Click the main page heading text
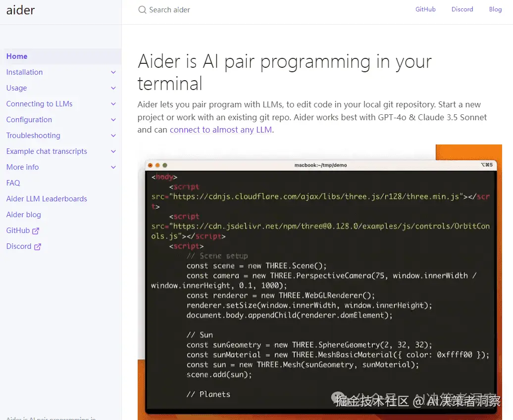The width and height of the screenshot is (513, 420). coord(285,72)
